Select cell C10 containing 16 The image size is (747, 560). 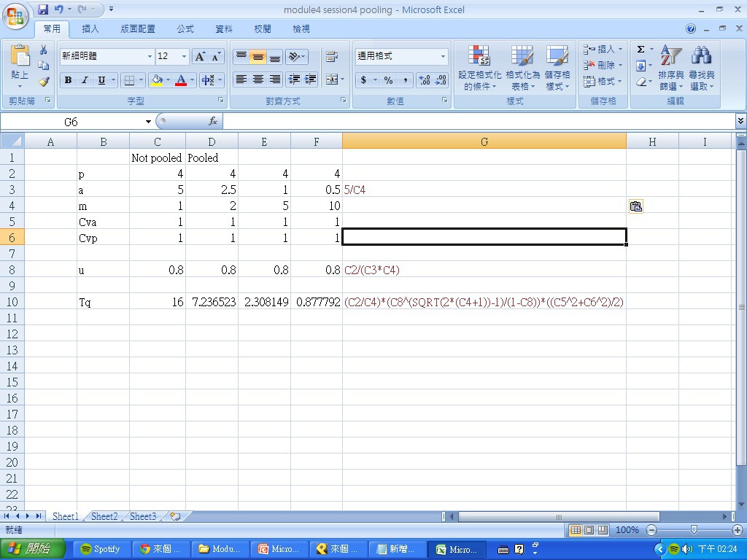pos(157,302)
